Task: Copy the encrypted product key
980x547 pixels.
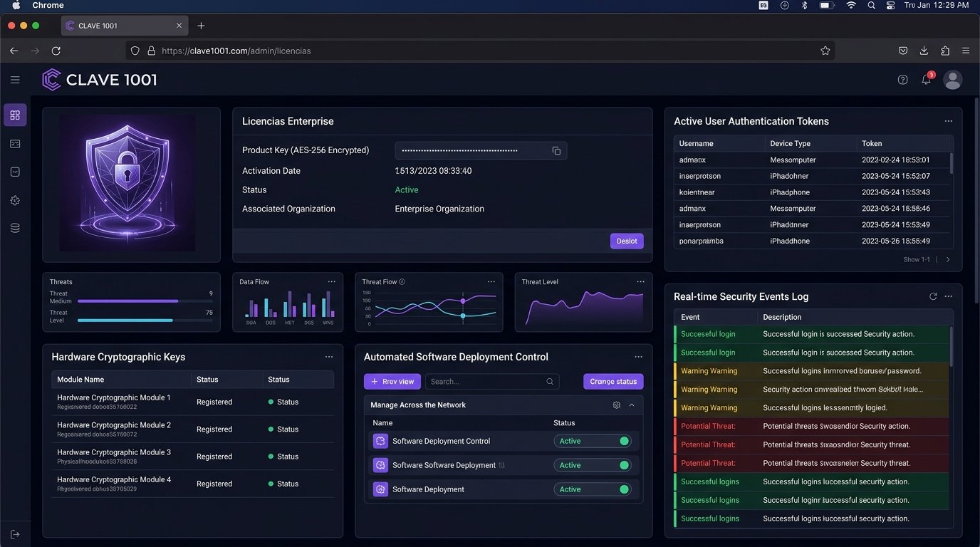Action: [x=556, y=151]
